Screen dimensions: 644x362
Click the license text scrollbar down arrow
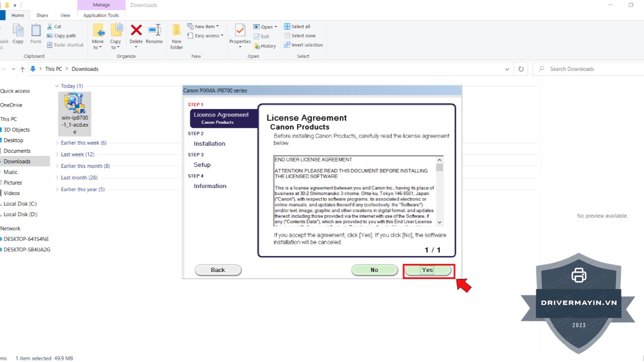click(x=440, y=222)
